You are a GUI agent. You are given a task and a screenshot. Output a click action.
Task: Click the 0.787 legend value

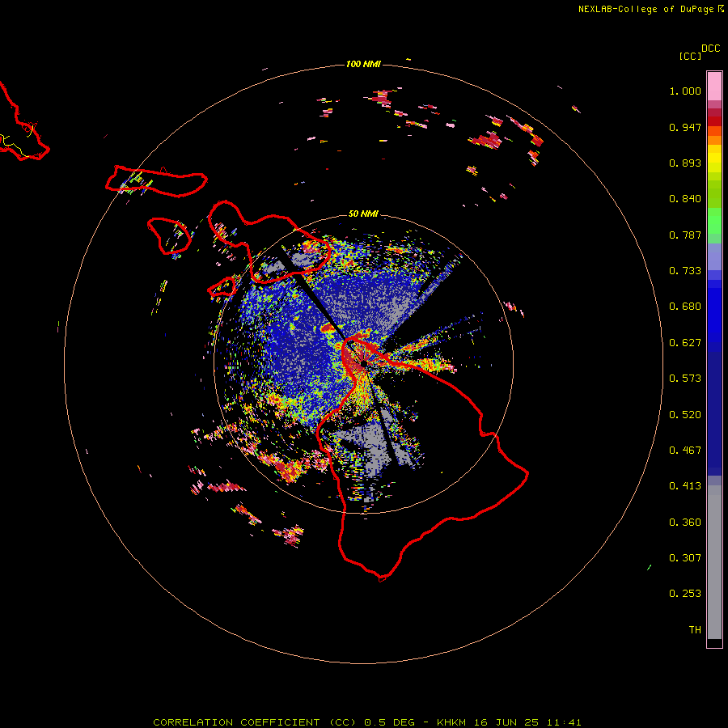(x=685, y=235)
